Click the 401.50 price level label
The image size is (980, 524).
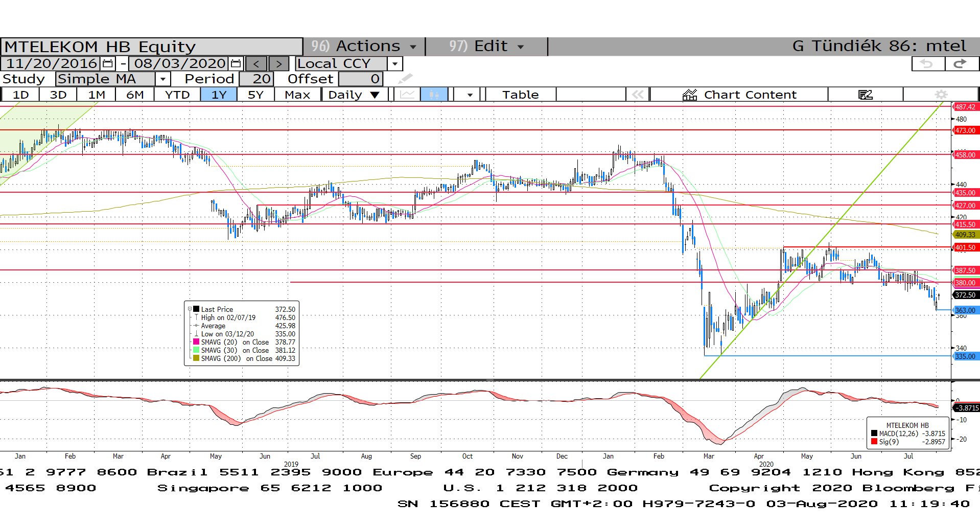pos(966,247)
